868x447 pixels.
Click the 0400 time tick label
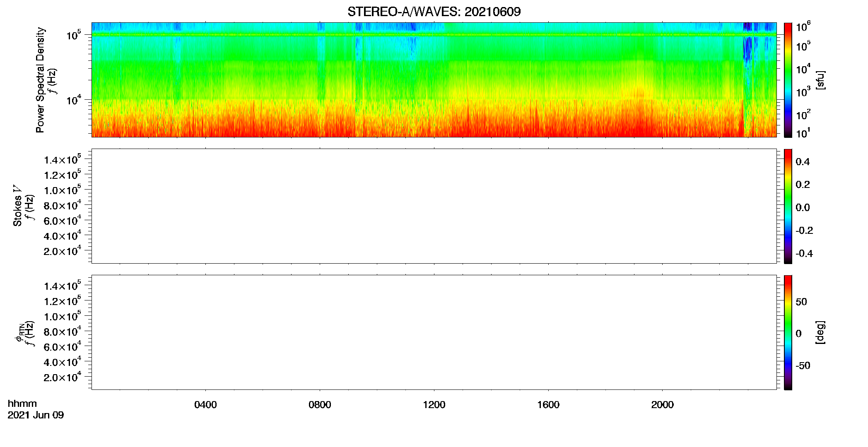point(205,405)
